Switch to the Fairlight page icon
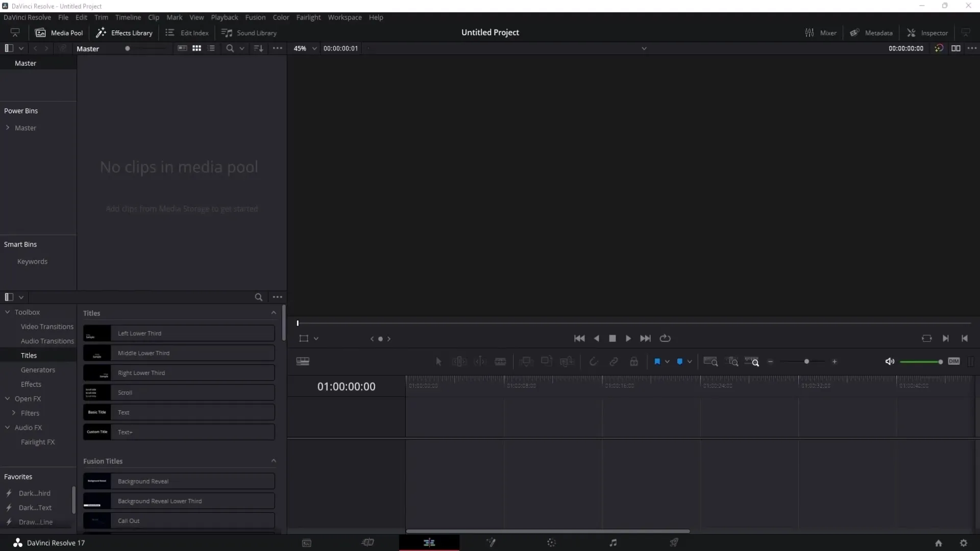The image size is (980, 551). tap(613, 543)
